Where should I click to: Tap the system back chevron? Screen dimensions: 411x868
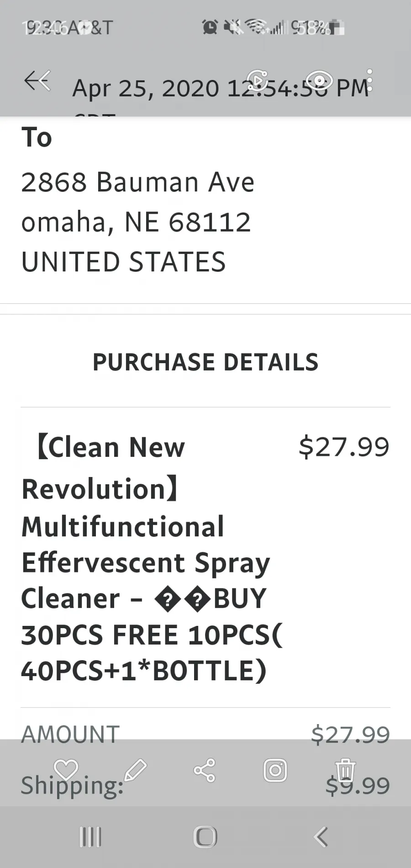(321, 837)
